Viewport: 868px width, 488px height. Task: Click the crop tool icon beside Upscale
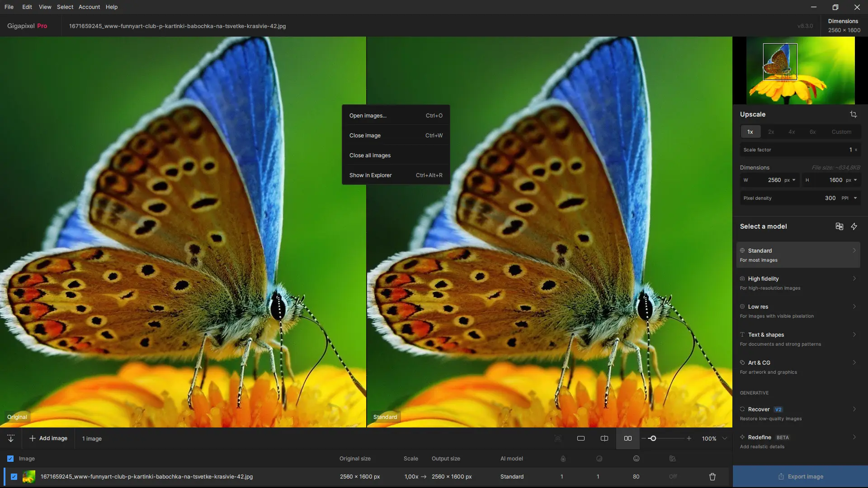[853, 114]
